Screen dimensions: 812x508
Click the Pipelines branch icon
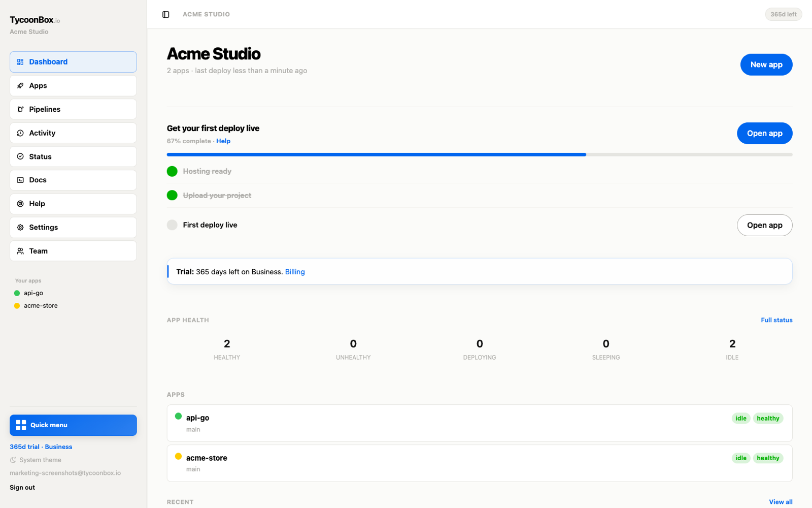tap(20, 109)
